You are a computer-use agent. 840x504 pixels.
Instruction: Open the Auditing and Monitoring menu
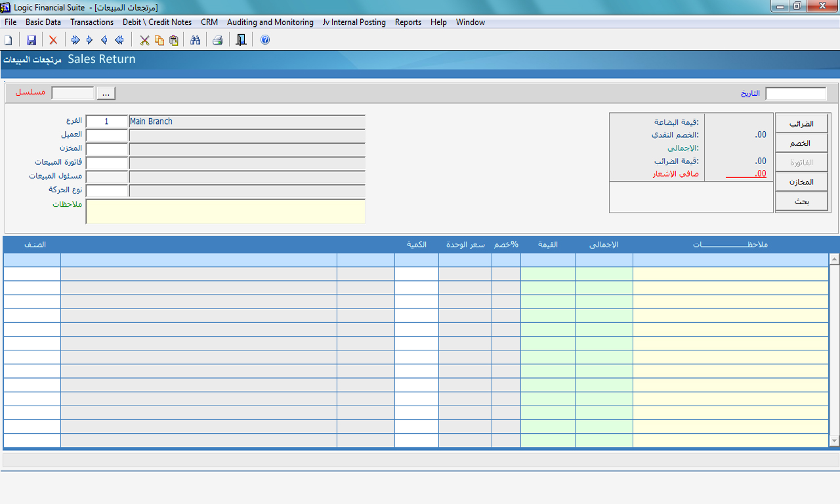coord(270,22)
